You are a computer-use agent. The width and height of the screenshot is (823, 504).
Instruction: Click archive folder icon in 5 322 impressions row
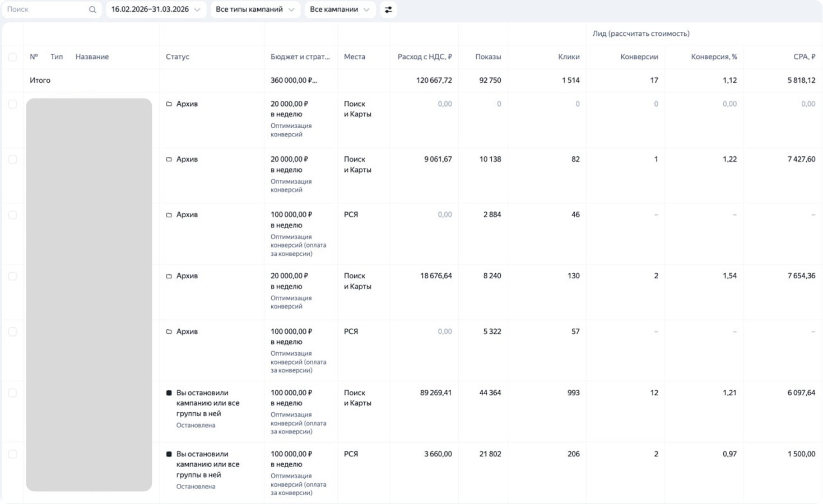point(169,332)
